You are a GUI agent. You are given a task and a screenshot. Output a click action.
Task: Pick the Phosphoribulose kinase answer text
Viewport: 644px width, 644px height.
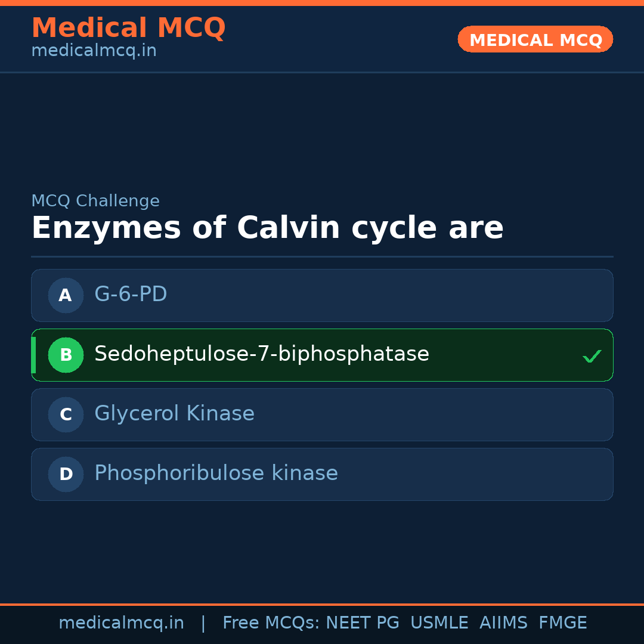pos(216,473)
